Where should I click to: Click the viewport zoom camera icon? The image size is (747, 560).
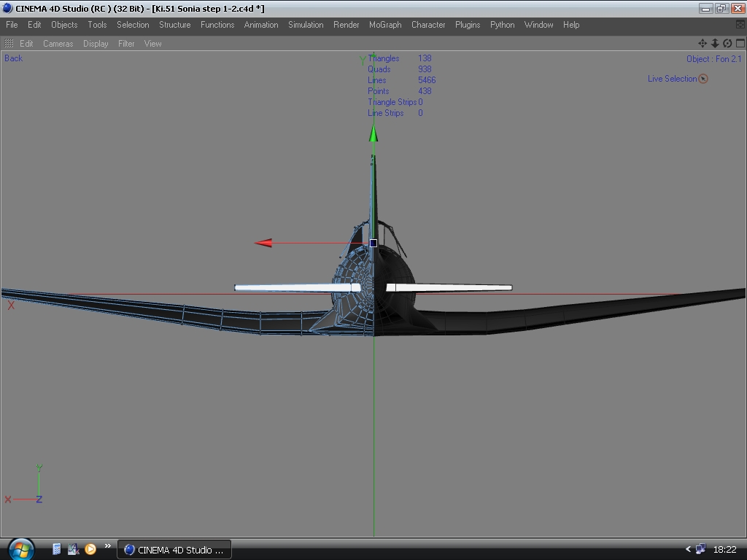coord(715,44)
